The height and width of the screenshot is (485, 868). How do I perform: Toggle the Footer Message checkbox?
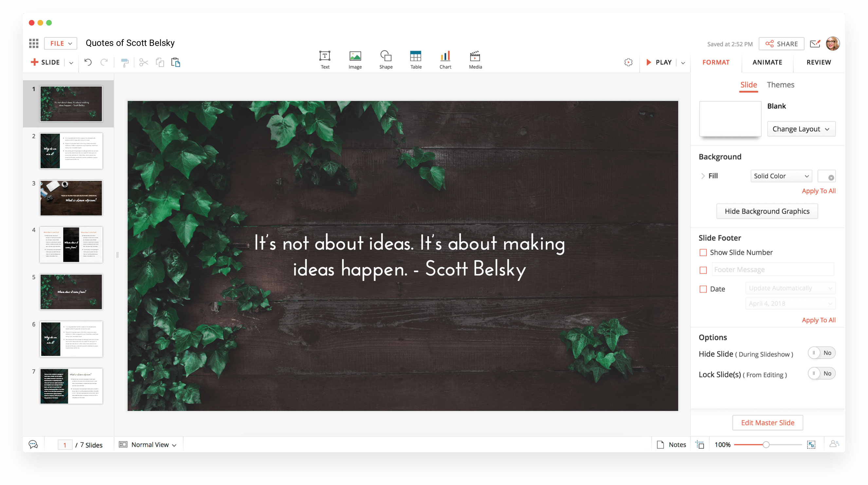pos(703,270)
